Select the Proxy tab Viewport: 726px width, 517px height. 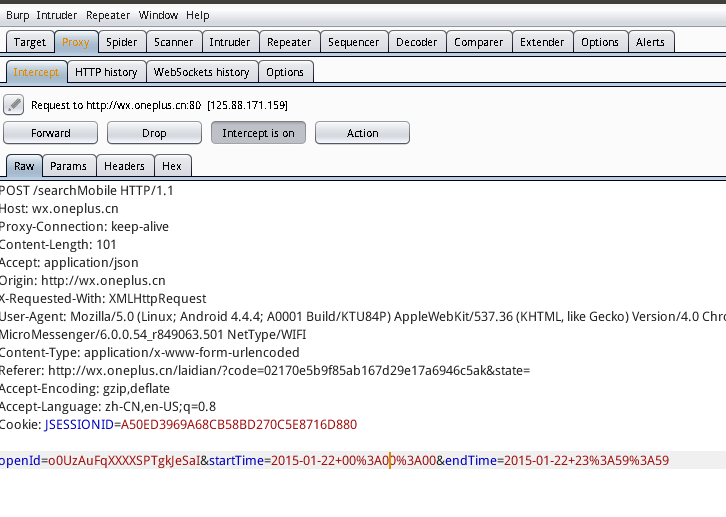click(75, 42)
